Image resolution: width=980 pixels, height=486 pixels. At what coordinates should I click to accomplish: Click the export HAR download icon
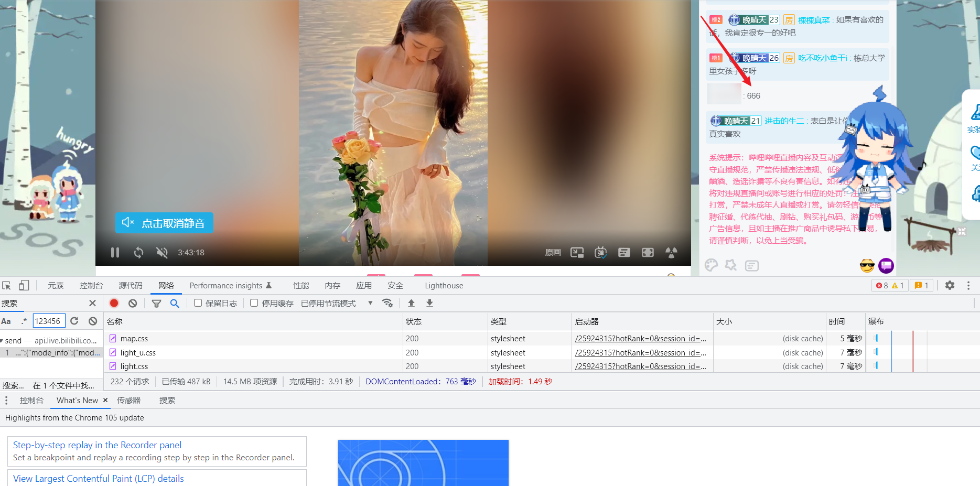[429, 303]
